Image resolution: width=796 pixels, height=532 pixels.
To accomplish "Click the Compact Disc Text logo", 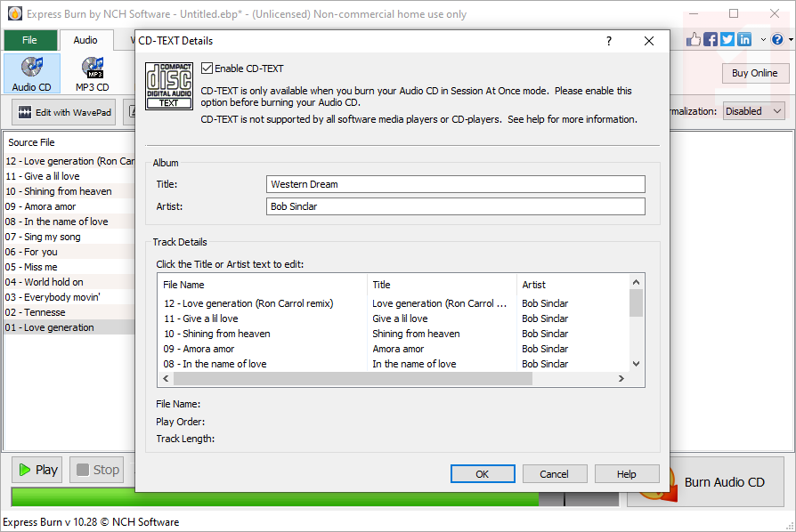I will coord(169,85).
